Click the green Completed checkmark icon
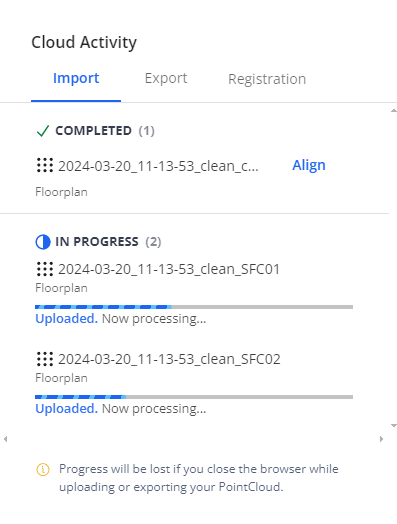Viewport: 397px width, 524px height. [43, 131]
